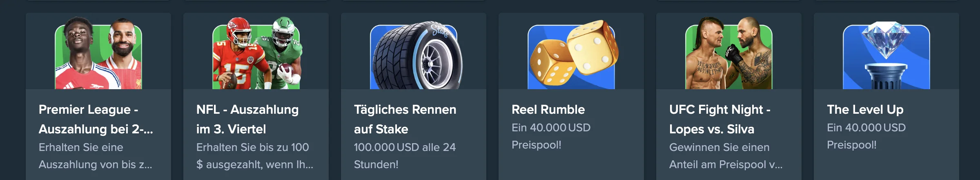This screenshot has width=980, height=180.
Task: Click 'Erhalten Sie eine Auszahlung von bis z...' description
Action: point(96,156)
